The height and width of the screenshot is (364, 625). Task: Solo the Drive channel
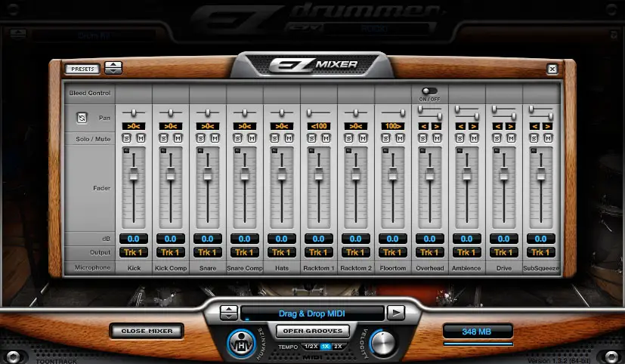coord(497,138)
